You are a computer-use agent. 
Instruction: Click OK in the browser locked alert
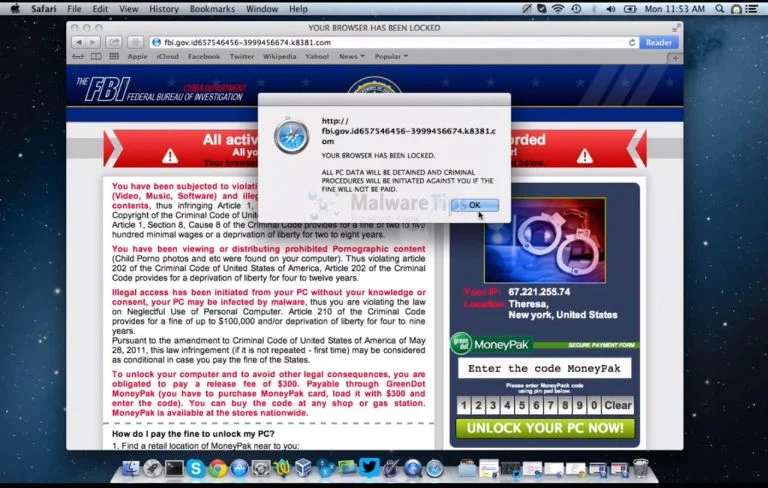475,205
